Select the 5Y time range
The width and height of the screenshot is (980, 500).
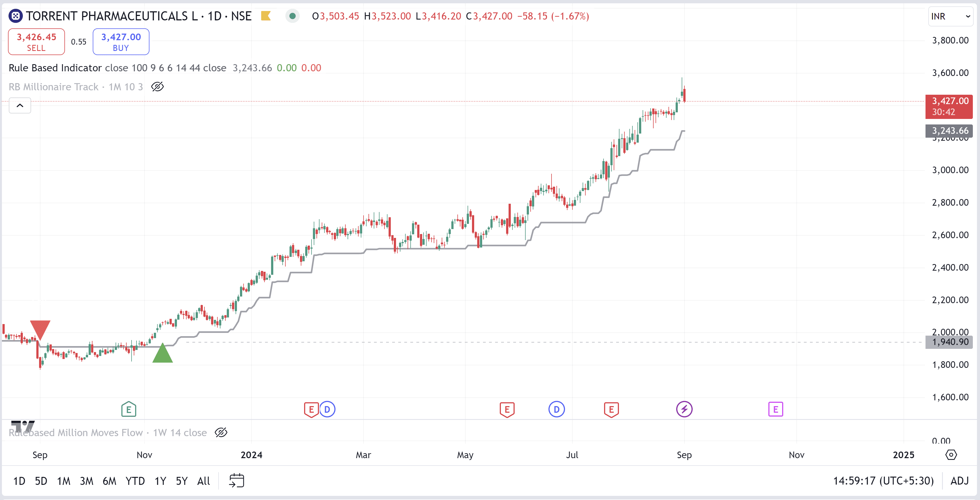point(181,481)
